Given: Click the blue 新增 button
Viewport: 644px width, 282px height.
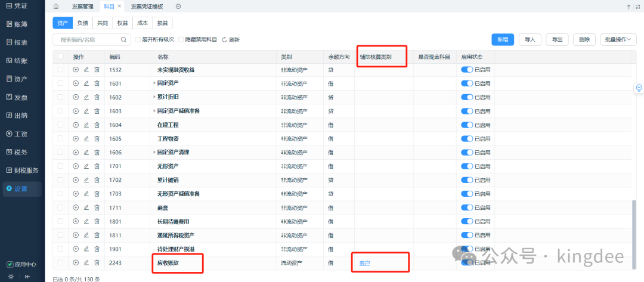Looking at the screenshot, I should (503, 39).
